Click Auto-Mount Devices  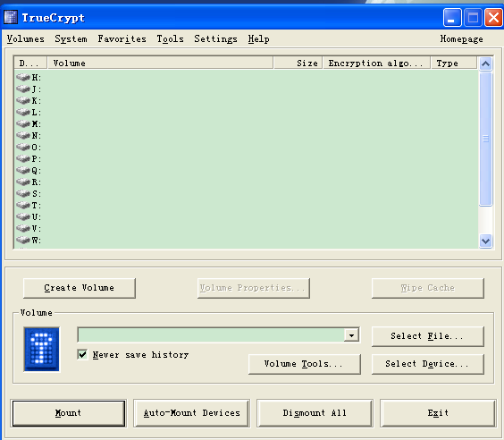pyautogui.click(x=191, y=413)
